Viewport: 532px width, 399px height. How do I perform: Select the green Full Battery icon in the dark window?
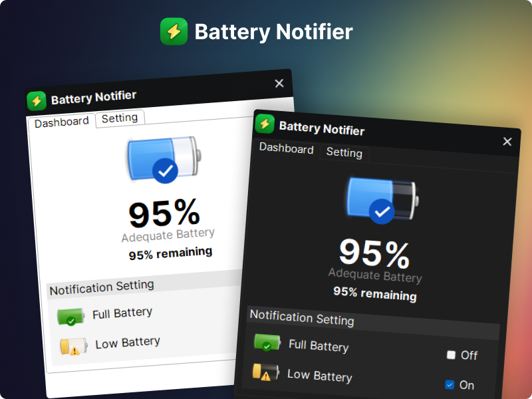265,343
